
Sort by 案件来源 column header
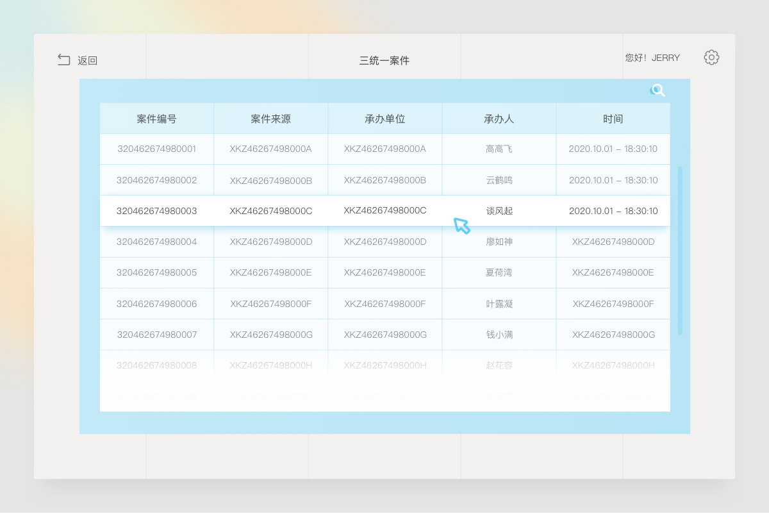coord(271,119)
